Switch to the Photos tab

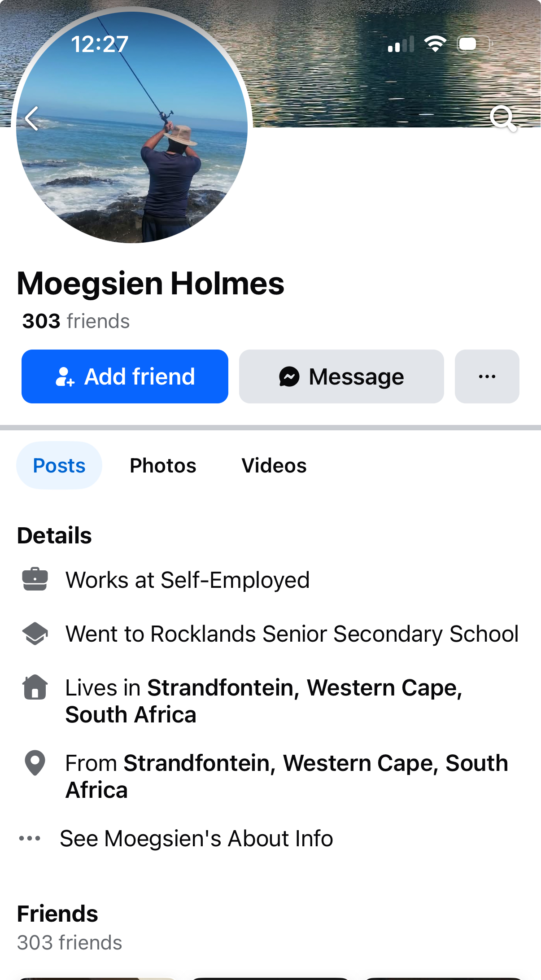coord(163,465)
